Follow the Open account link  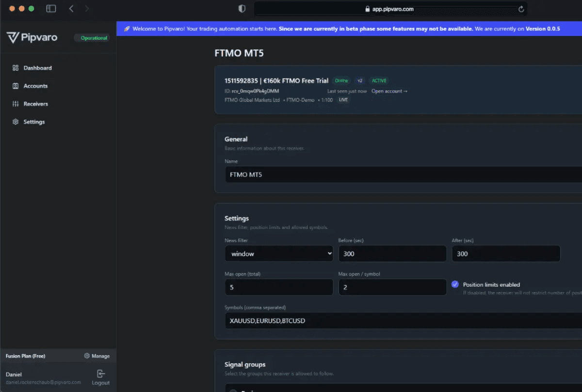[389, 91]
